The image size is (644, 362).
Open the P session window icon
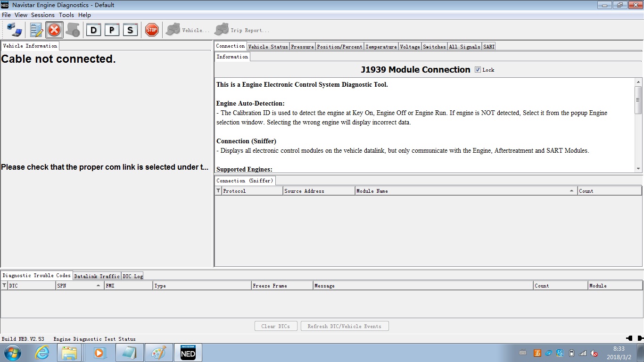pos(112,30)
